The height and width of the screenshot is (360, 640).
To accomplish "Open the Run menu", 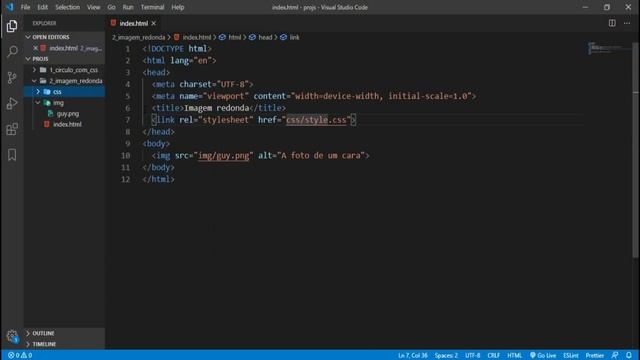I will 128,7.
